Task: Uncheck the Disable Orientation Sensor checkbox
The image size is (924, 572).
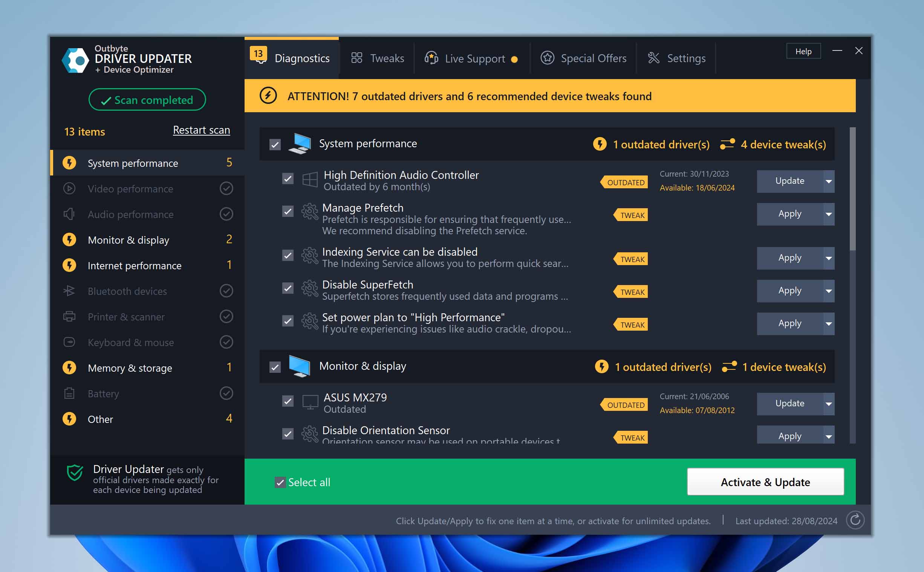Action: [288, 433]
